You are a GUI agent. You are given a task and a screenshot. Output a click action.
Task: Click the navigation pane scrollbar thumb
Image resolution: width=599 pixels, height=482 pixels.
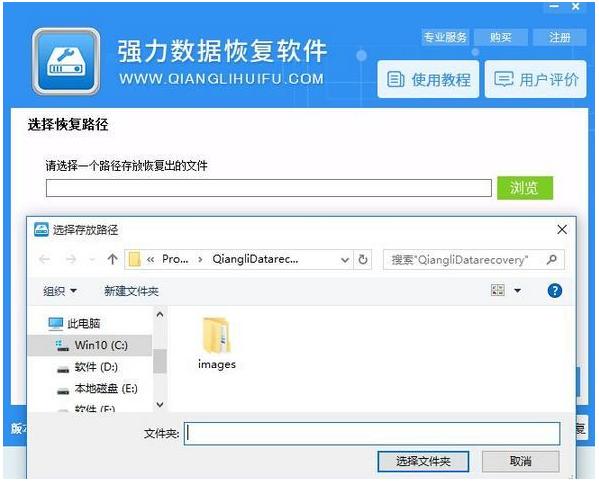click(160, 361)
